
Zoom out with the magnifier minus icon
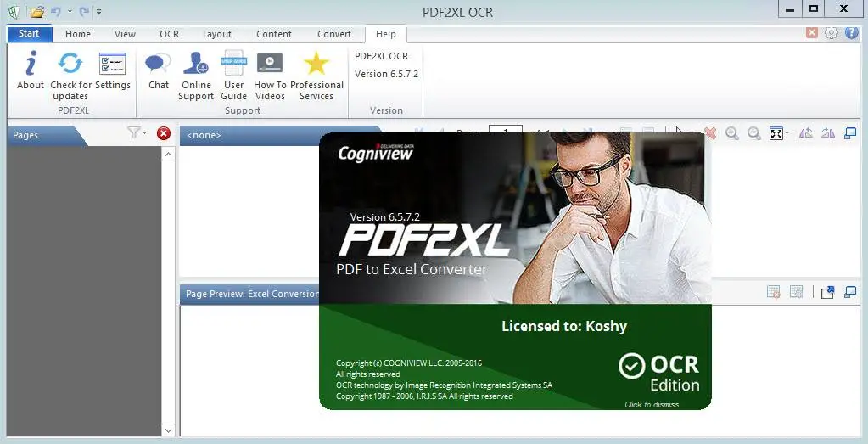coord(754,133)
